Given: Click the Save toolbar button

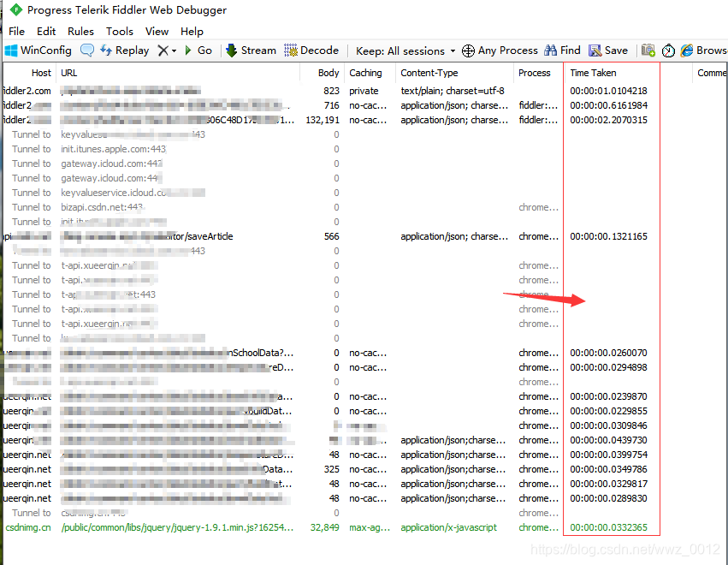Looking at the screenshot, I should [608, 51].
